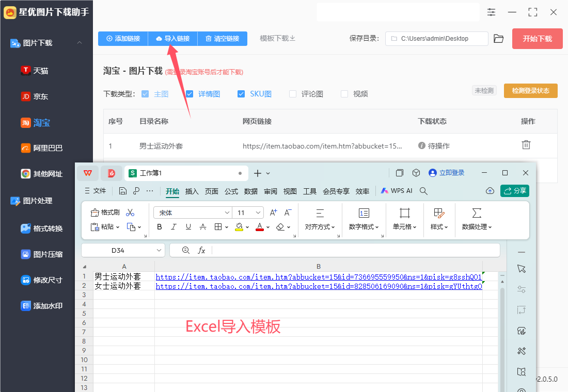Apply bold formatting in WPS
The height and width of the screenshot is (392, 568).
pos(160,227)
